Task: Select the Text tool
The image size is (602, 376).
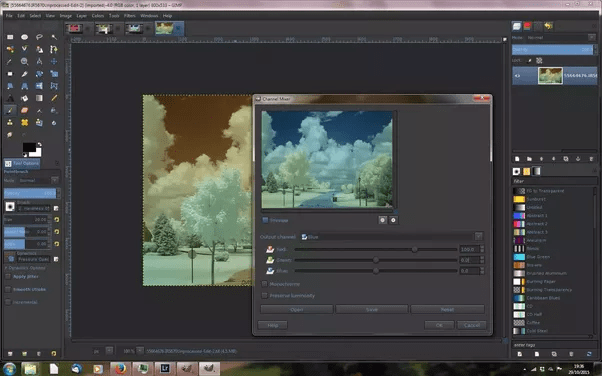Action: (10, 98)
